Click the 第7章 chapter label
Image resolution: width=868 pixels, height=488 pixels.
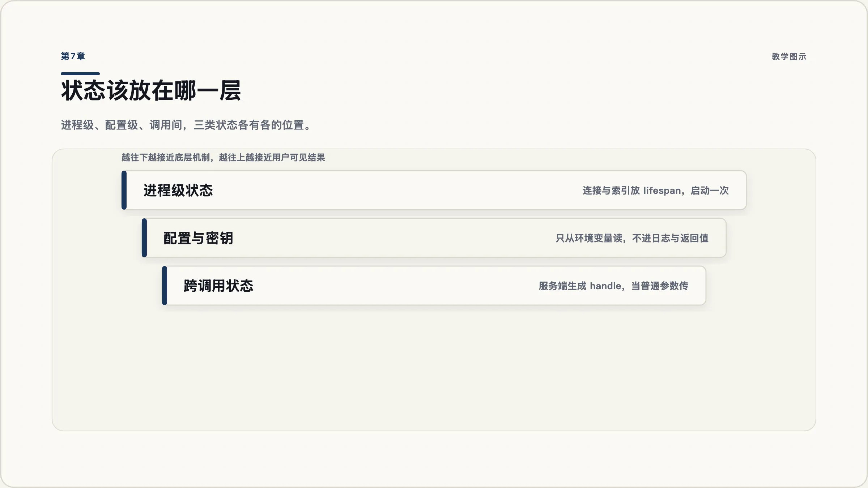[x=73, y=56]
